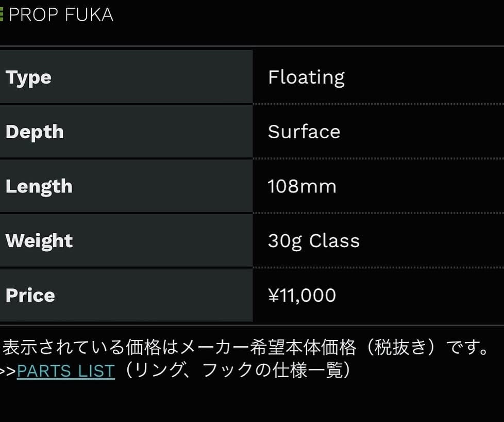The image size is (504, 422).
Task: Click the です。 ending of the price note
Action: point(467,348)
